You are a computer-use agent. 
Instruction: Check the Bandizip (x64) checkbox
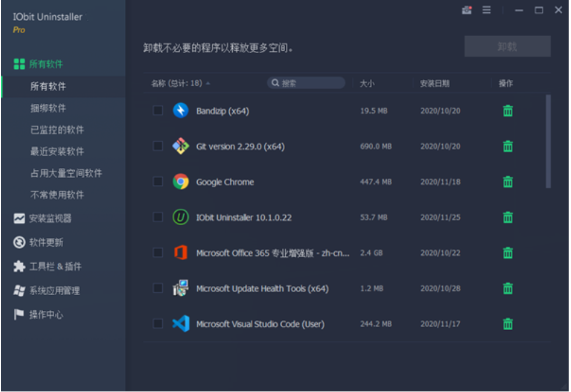[x=157, y=110]
